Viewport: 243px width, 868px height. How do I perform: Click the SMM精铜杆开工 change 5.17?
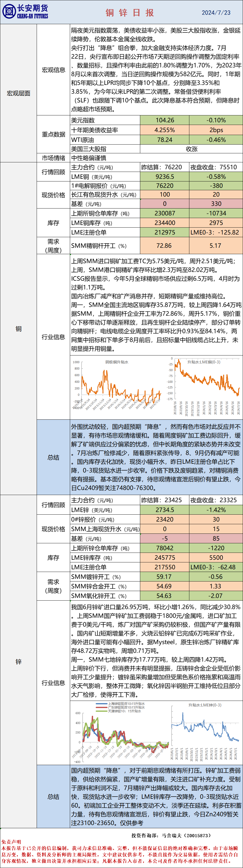[216, 246]
